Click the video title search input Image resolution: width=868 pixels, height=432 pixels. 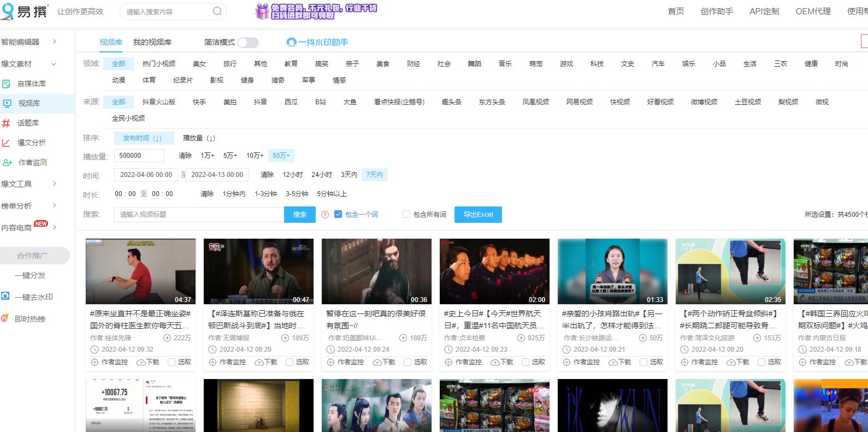click(199, 215)
